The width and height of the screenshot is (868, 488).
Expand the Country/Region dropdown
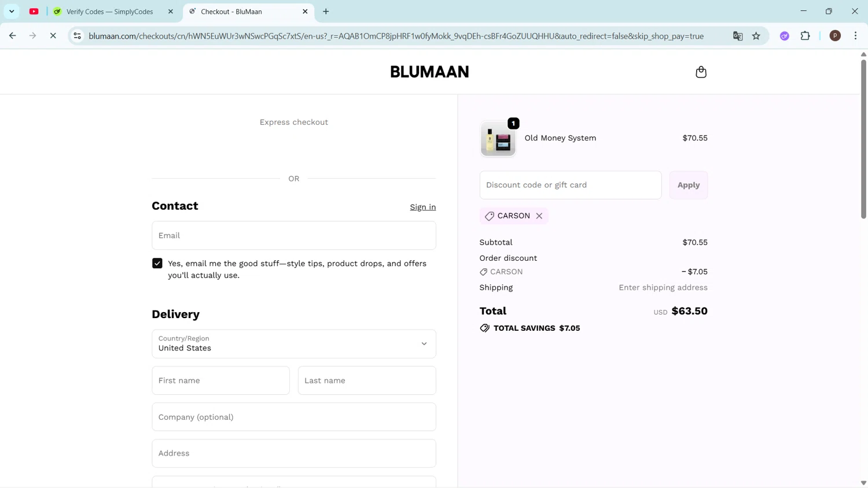pos(293,343)
